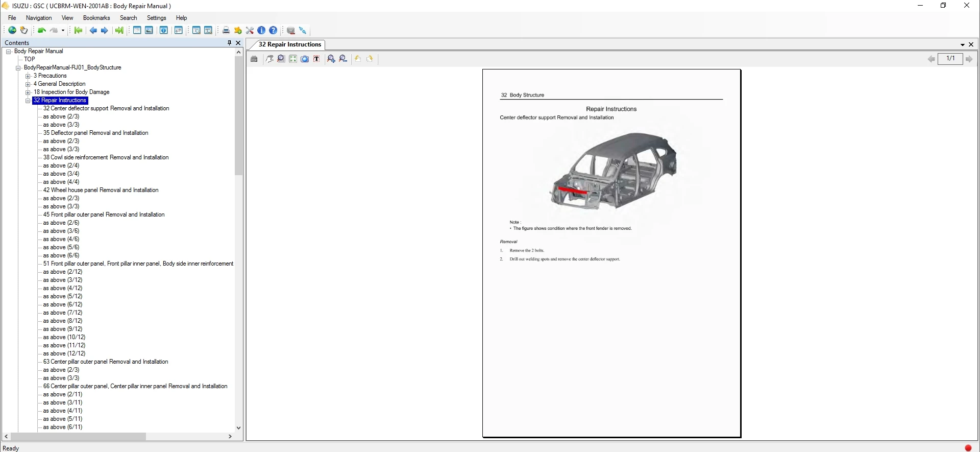The image size is (980, 452).
Task: Open the dropdown arrow beside the redo icon
Action: 63,31
